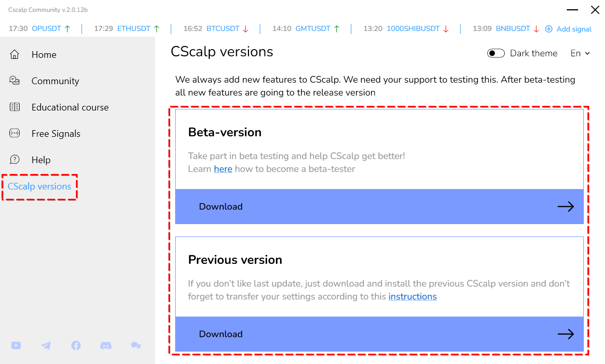Click the Help question mark icon
Screen dimensions: 605x364
point(15,160)
